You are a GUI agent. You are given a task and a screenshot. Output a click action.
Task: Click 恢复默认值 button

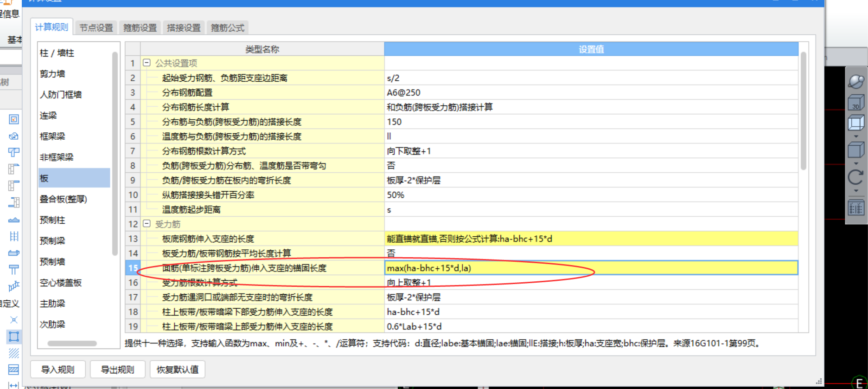[x=178, y=370]
